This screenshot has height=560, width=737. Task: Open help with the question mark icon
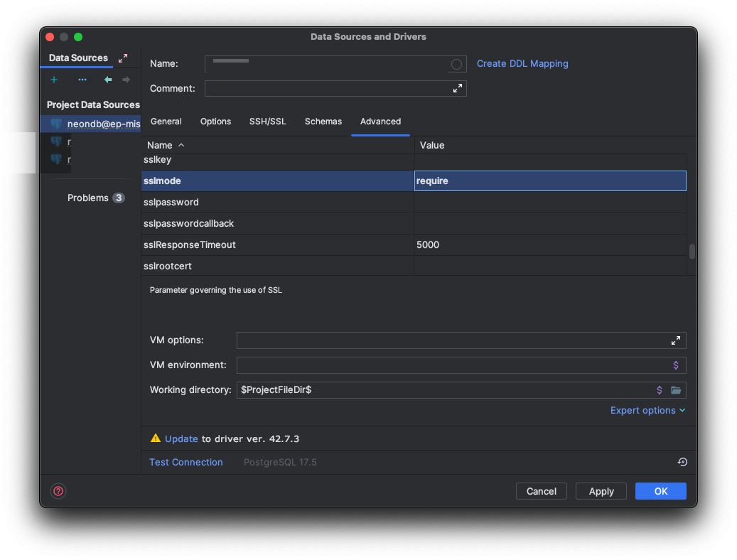pos(58,491)
